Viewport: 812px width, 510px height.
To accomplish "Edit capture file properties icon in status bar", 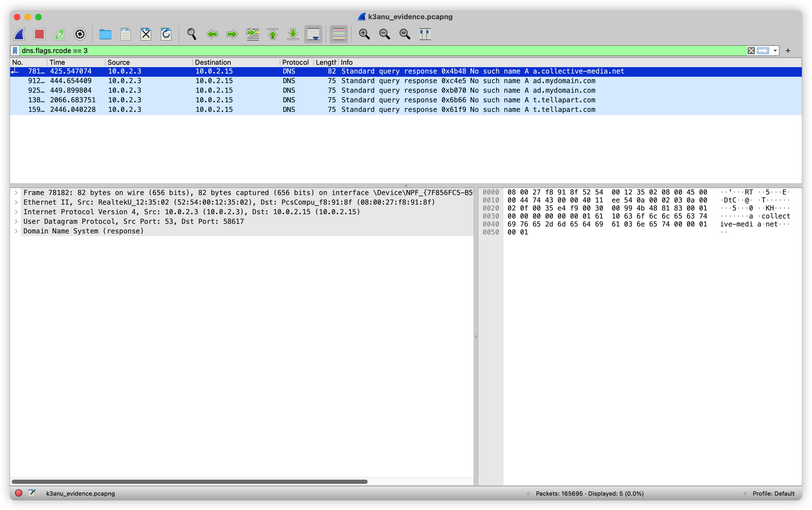I will (32, 493).
